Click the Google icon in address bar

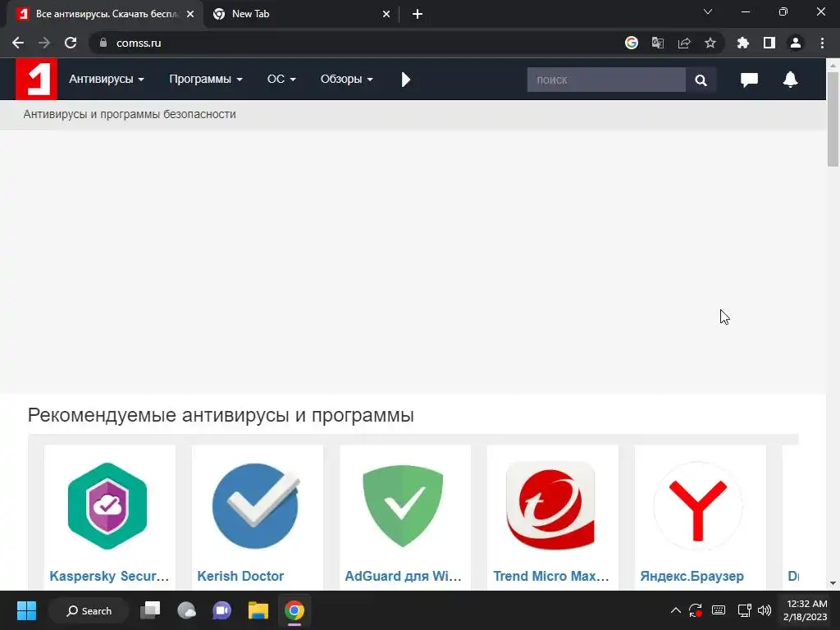point(631,43)
